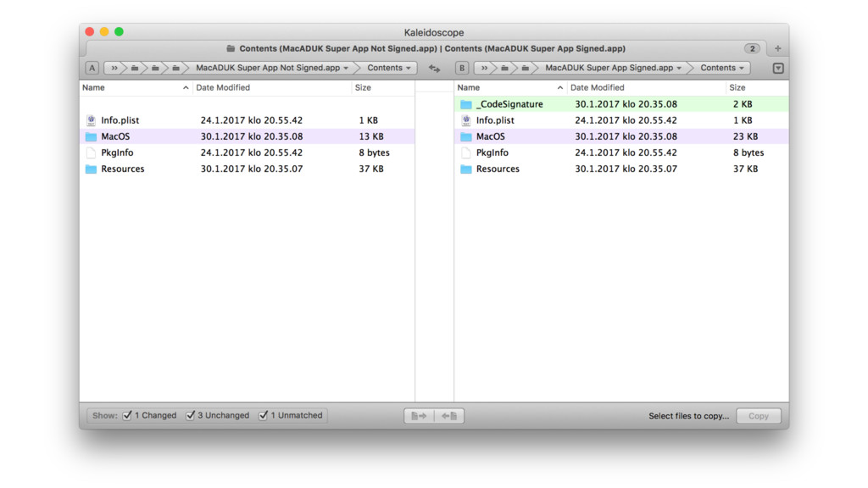Viewport: 868px width, 488px height.
Task: Select Resources folder icon in left pane
Action: pos(92,169)
